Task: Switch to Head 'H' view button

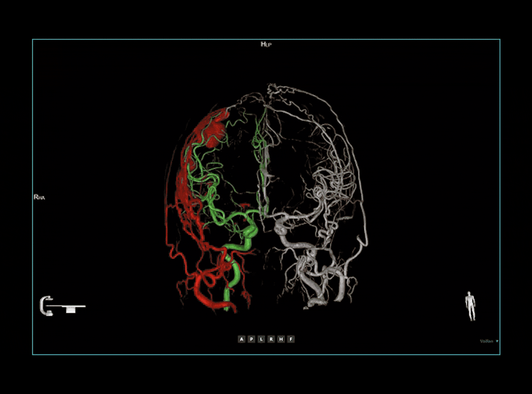Action: pyautogui.click(x=281, y=339)
